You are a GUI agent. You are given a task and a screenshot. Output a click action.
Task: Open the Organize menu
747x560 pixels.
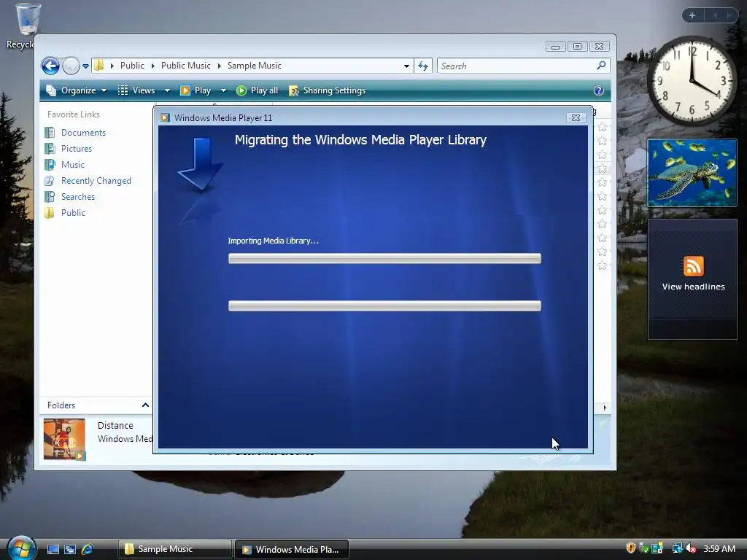[x=76, y=90]
